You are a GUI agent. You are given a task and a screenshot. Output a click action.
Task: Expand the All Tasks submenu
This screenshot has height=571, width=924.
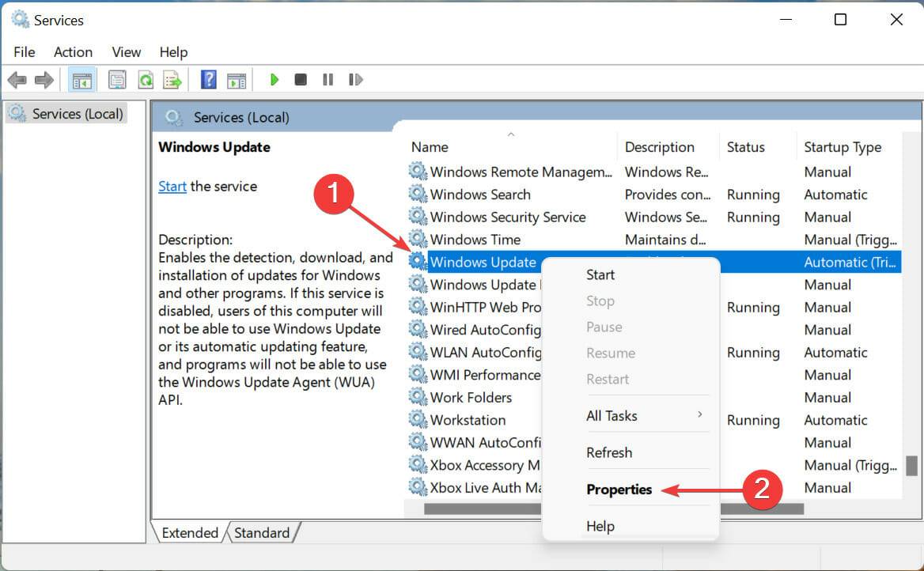pyautogui.click(x=612, y=415)
